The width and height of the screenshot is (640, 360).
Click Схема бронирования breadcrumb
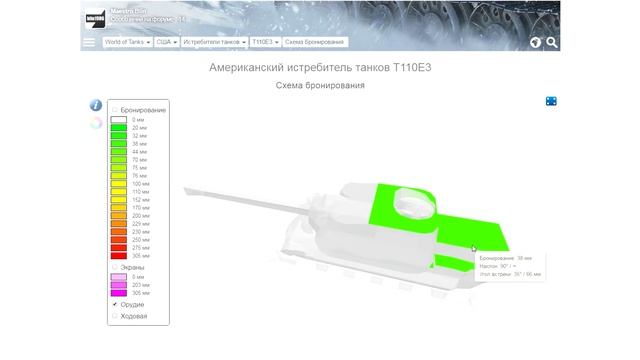click(x=315, y=42)
